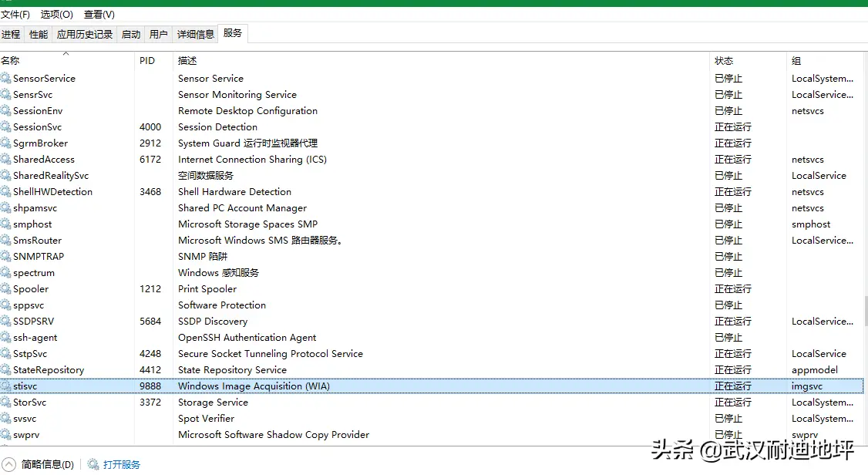This screenshot has height=475, width=868.
Task: Click the 简略信息(D) button
Action: (x=48, y=464)
